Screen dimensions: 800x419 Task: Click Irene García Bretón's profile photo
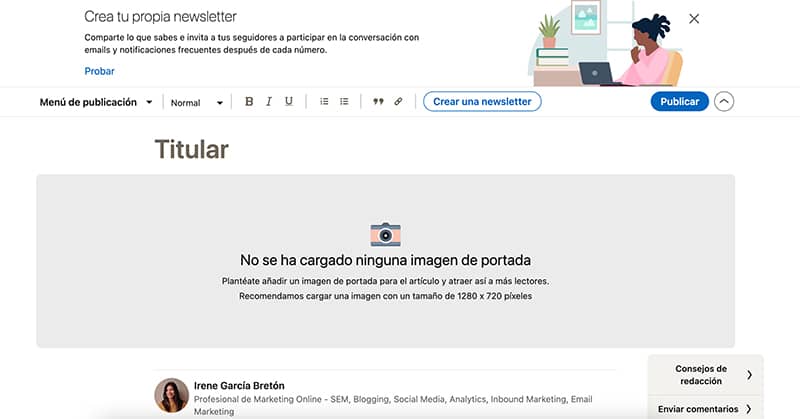coord(171,395)
